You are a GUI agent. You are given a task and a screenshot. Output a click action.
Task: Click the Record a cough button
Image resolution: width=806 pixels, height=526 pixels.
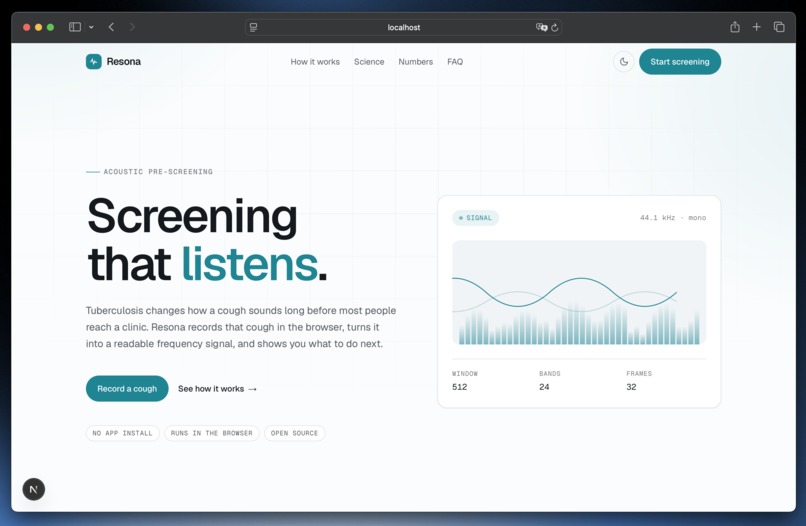click(127, 389)
